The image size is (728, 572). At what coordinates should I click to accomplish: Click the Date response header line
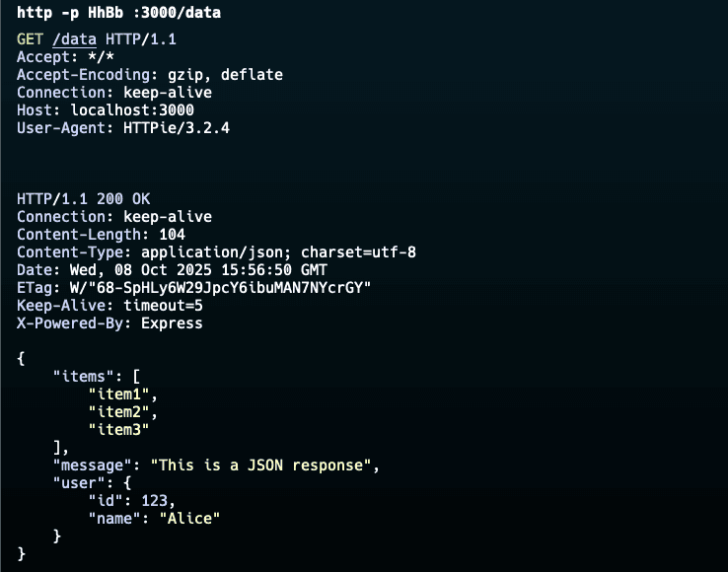173,269
